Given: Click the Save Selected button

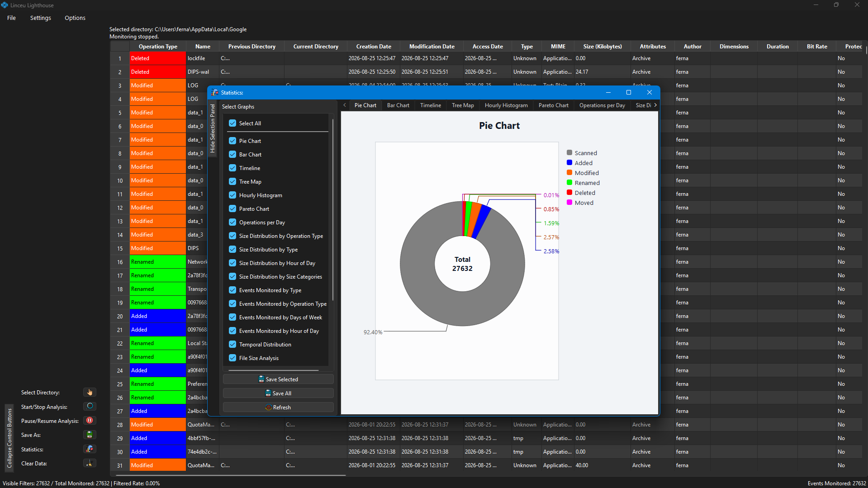Looking at the screenshot, I should pyautogui.click(x=278, y=379).
